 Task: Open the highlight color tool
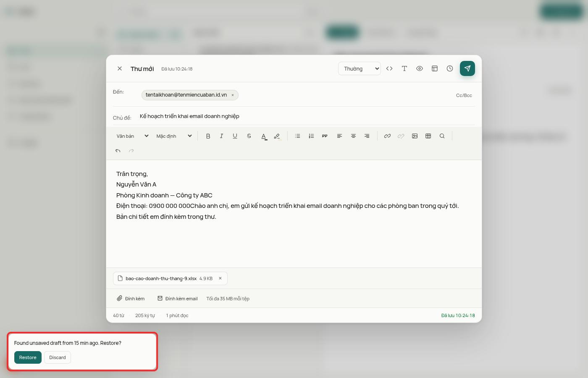click(277, 136)
